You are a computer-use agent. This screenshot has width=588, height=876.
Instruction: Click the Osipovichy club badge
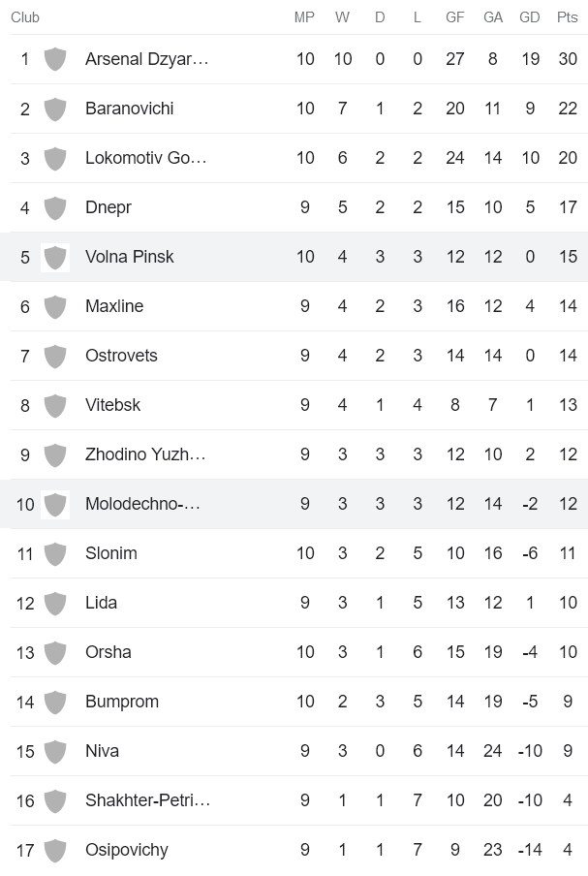[55, 850]
